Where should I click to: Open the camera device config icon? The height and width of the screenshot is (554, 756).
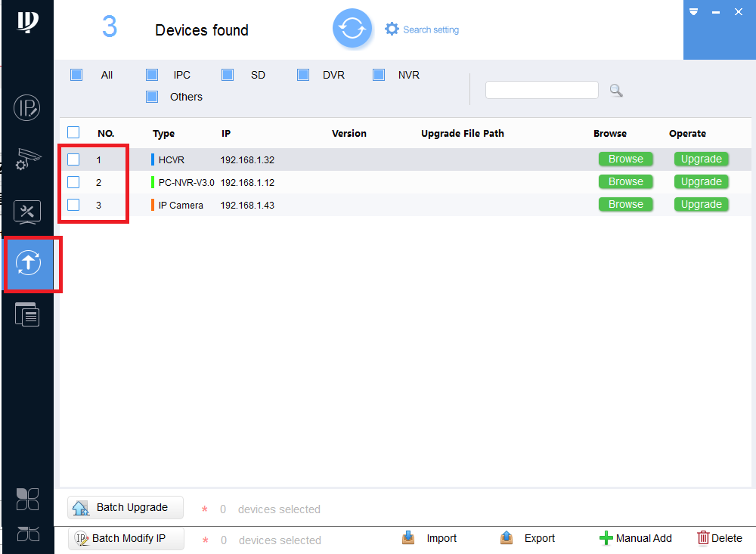click(x=27, y=159)
